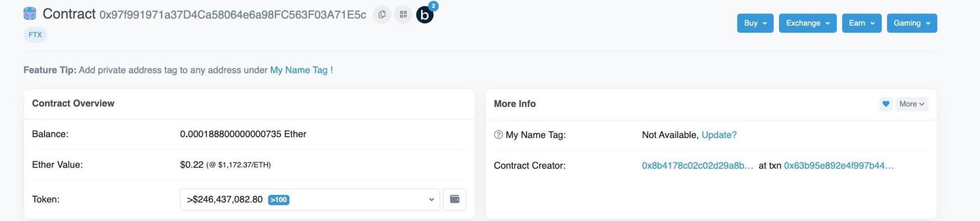Click the >100 token count badge

pos(279,200)
